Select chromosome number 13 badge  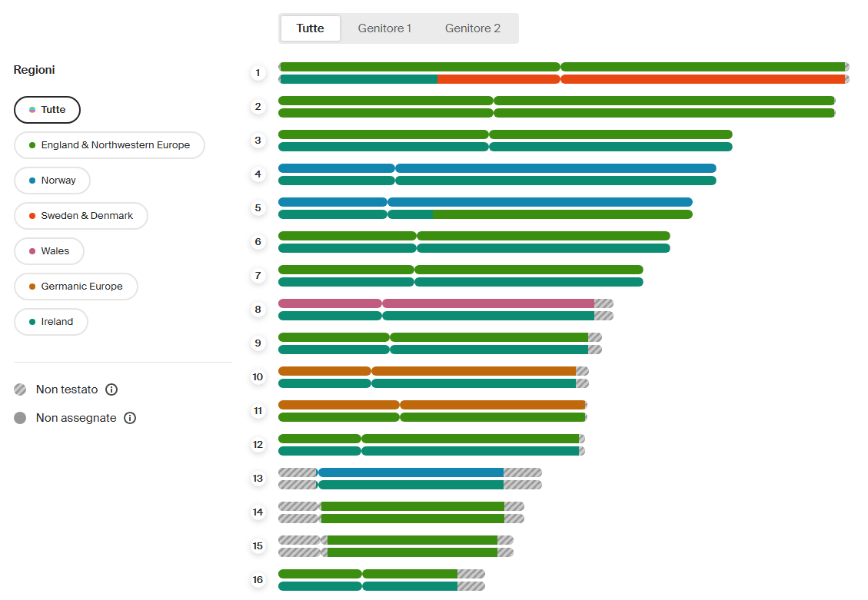pyautogui.click(x=258, y=479)
